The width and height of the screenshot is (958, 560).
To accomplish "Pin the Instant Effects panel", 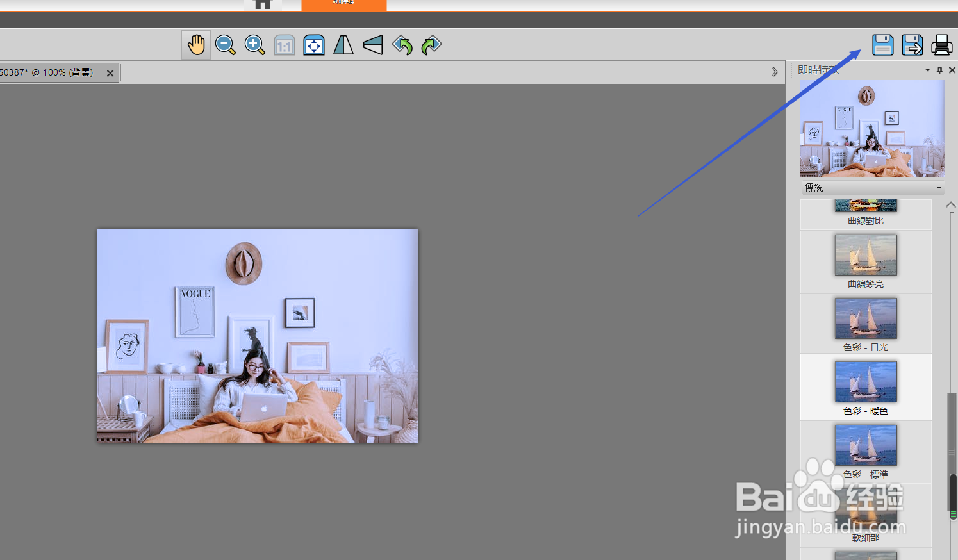I will 939,70.
